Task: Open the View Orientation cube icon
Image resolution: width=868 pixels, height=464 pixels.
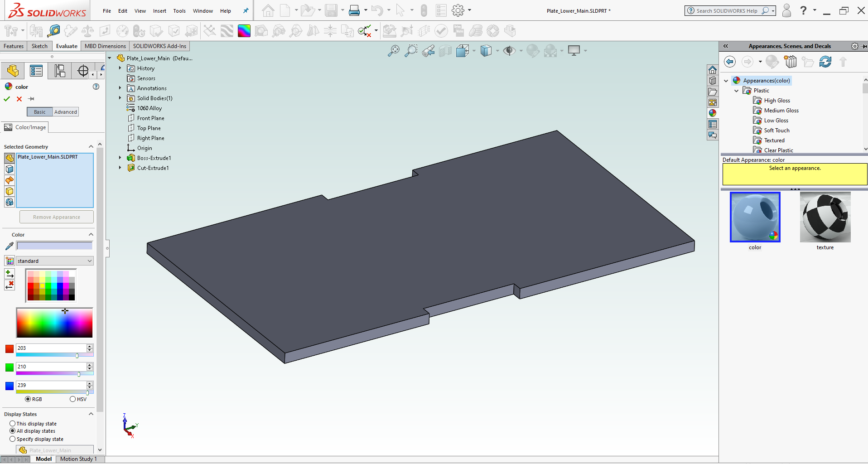Action: [x=463, y=51]
